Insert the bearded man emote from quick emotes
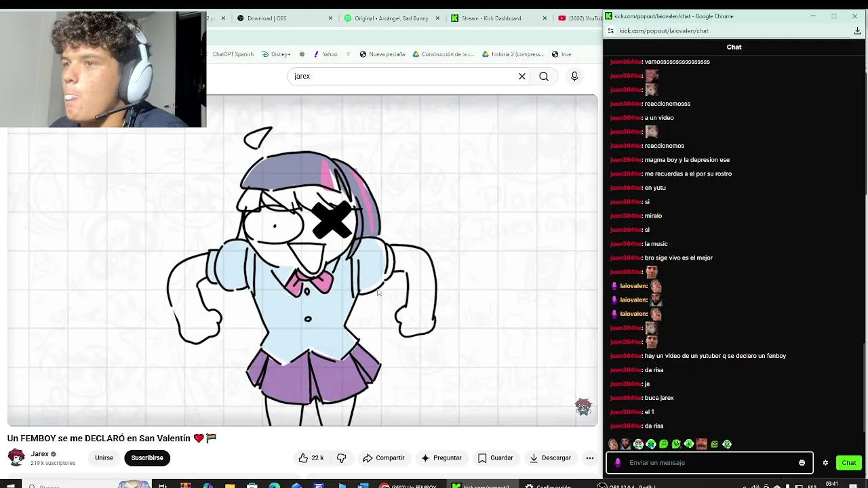This screenshot has height=488, width=868. point(625,444)
